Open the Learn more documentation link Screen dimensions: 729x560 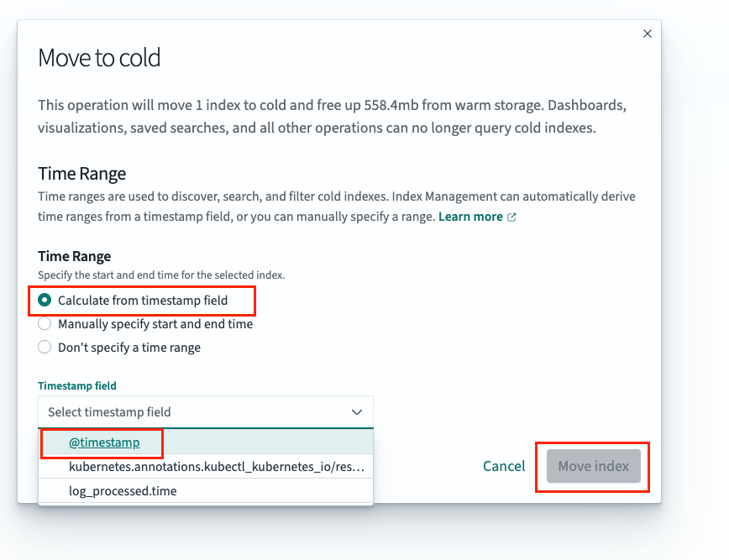470,217
